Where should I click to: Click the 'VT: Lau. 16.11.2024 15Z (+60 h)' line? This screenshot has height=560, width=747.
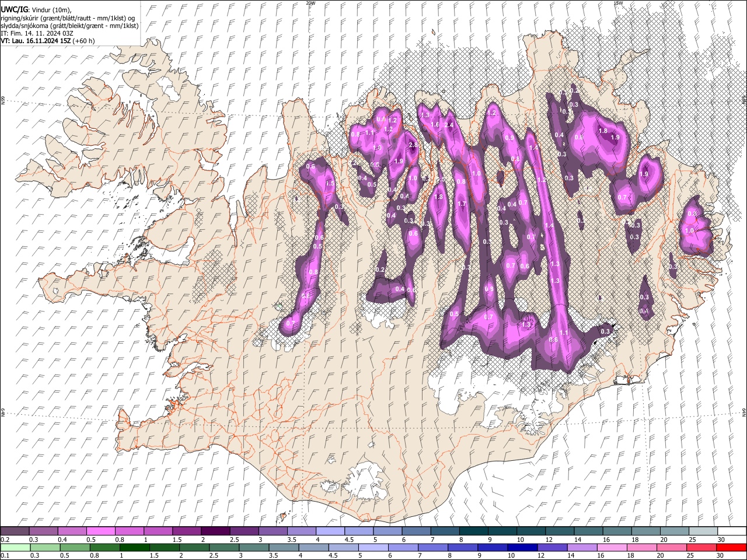pyautogui.click(x=48, y=41)
